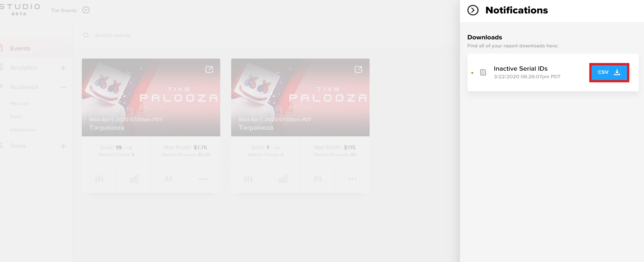This screenshot has width=644, height=262.
Task: Open settings sliders for first Tixrpalooza event
Action: [99, 179]
